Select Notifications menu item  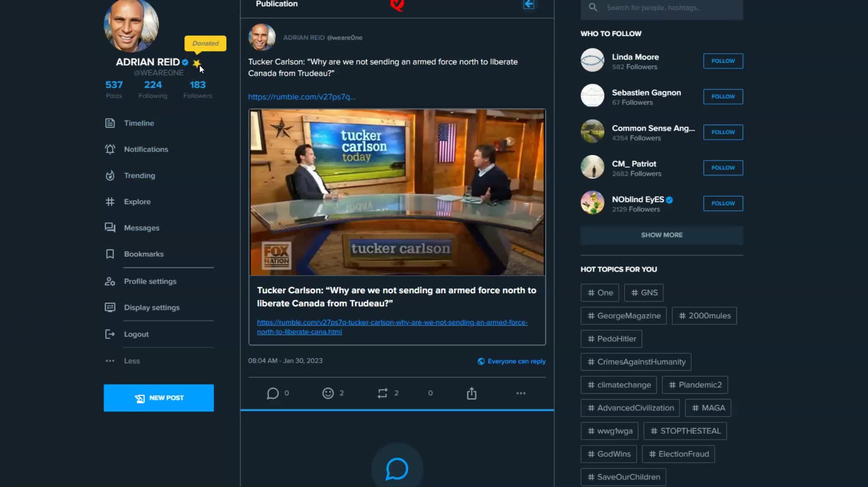click(146, 149)
